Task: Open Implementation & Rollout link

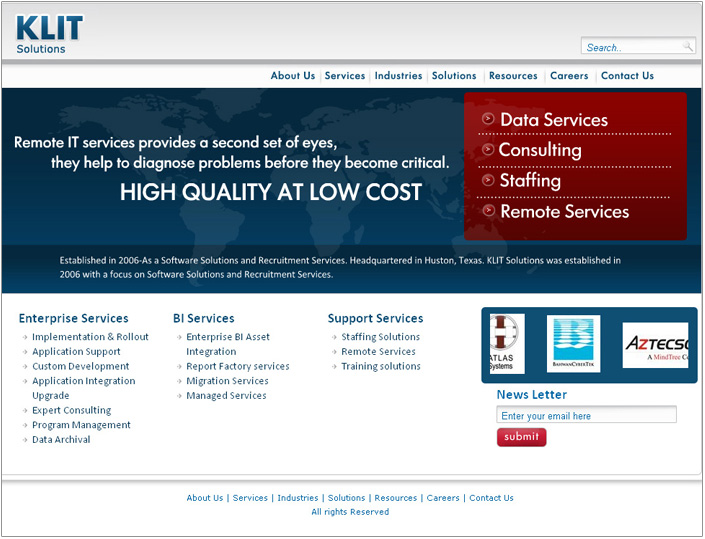Action: [x=90, y=337]
